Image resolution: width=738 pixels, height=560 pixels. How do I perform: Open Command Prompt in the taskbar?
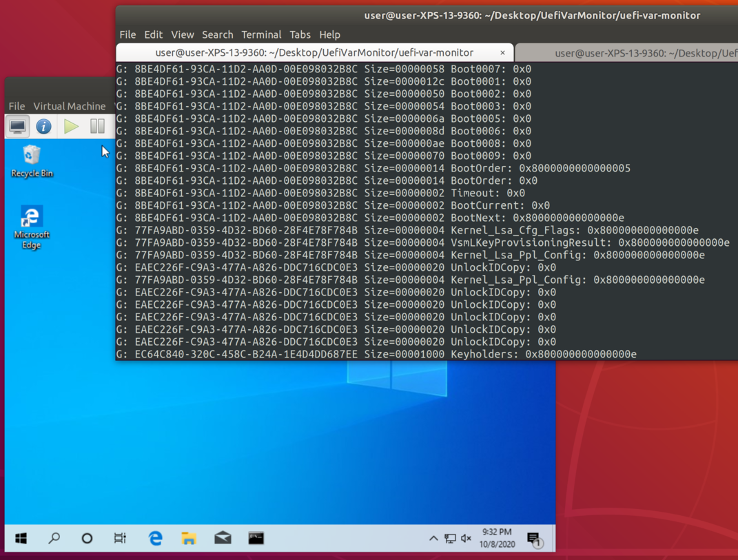tap(256, 538)
